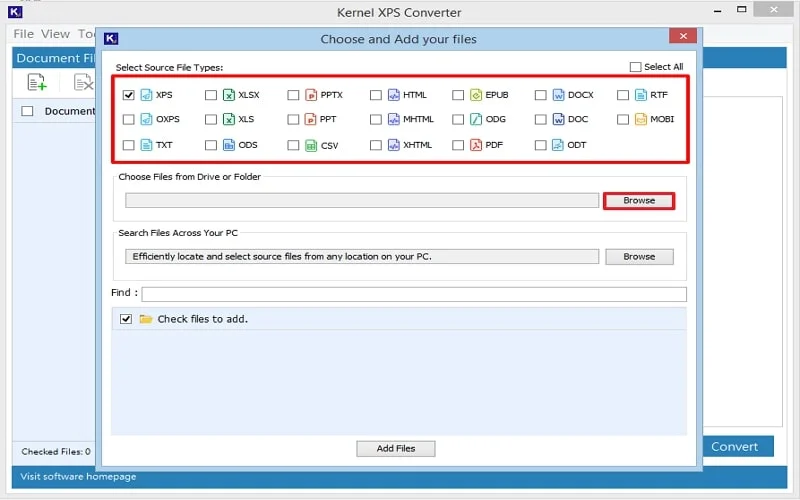The height and width of the screenshot is (500, 800).
Task: Tick the CSV checkbox
Action: click(293, 145)
